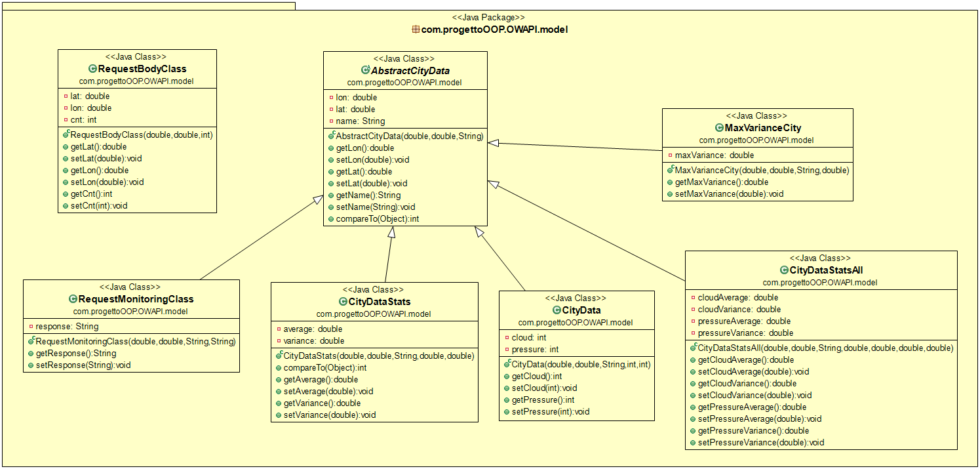Click the class icon of RequestBodyClass
Viewport: 980px width, 469px height.
point(91,69)
